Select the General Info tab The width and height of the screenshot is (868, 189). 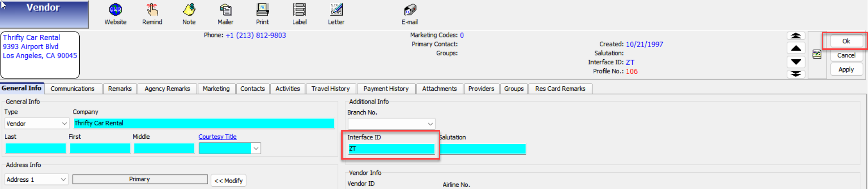coord(22,88)
